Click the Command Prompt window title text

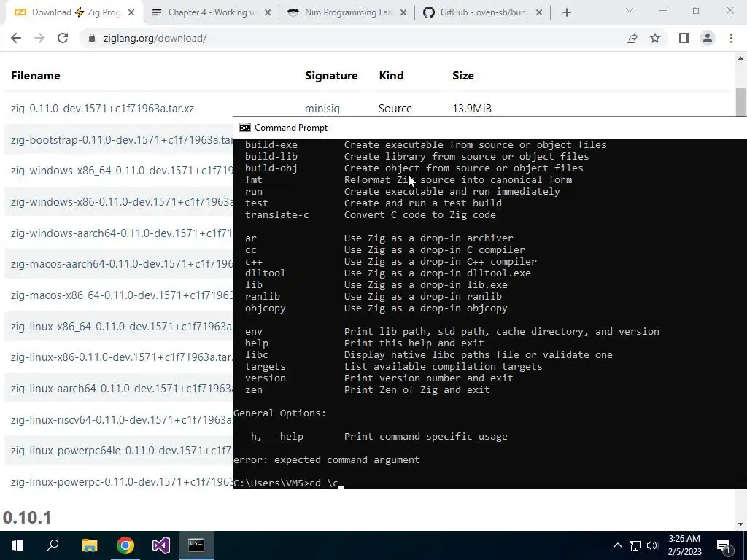tap(291, 127)
